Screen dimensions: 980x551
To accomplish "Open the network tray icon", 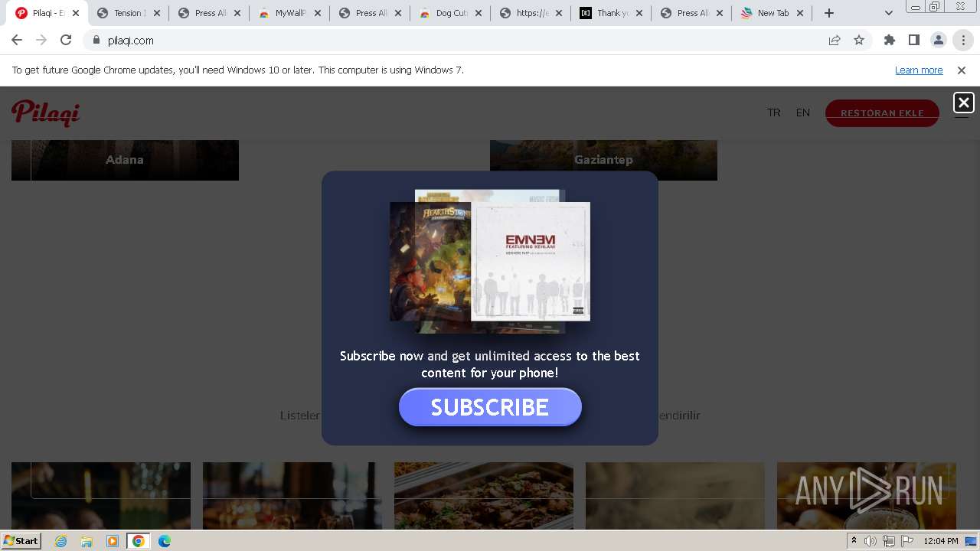I will pos(889,541).
